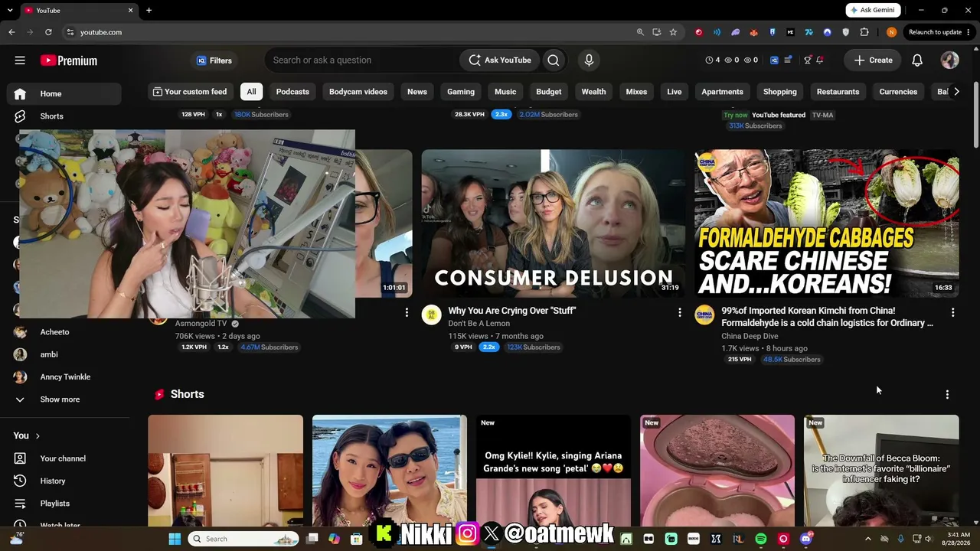Expand the You section chevron

coord(38,436)
